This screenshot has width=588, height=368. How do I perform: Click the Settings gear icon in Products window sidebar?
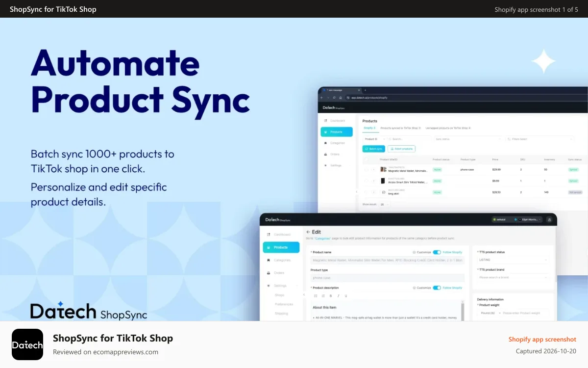pos(325,165)
